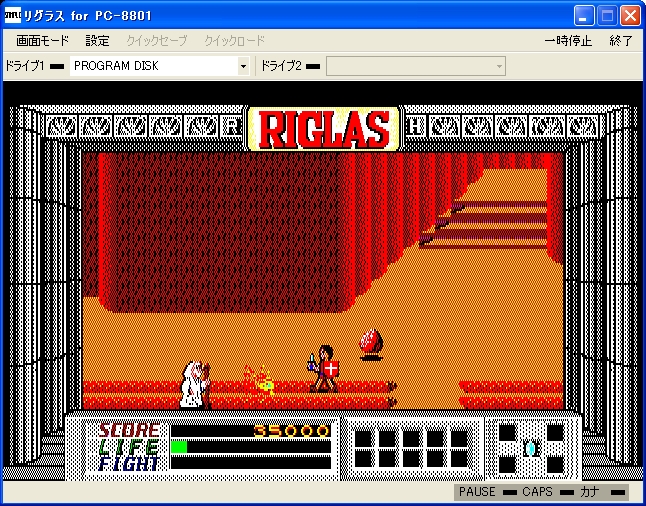Image resolution: width=646 pixels, height=506 pixels.
Task: Click the blue crystal in the compass panel
Action: (530, 448)
